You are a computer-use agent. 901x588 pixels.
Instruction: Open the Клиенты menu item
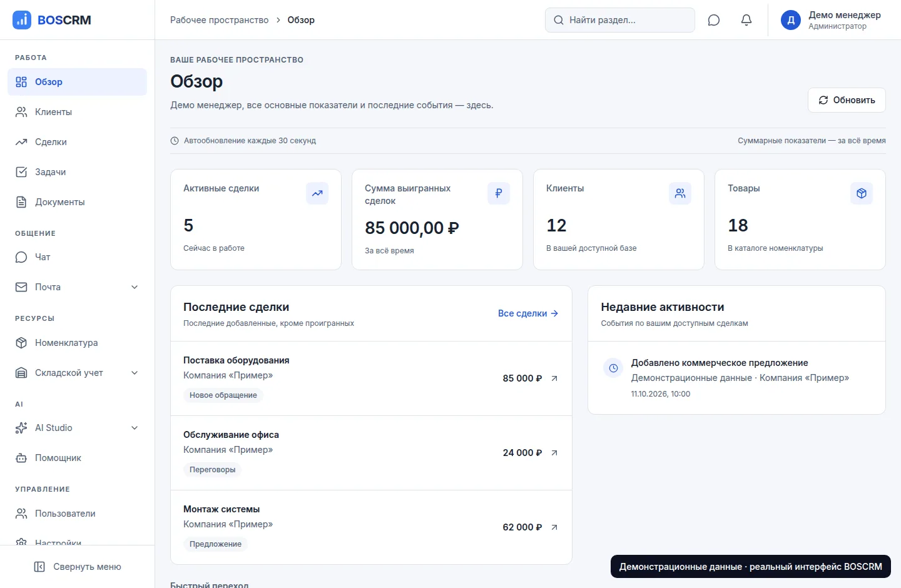coord(77,112)
